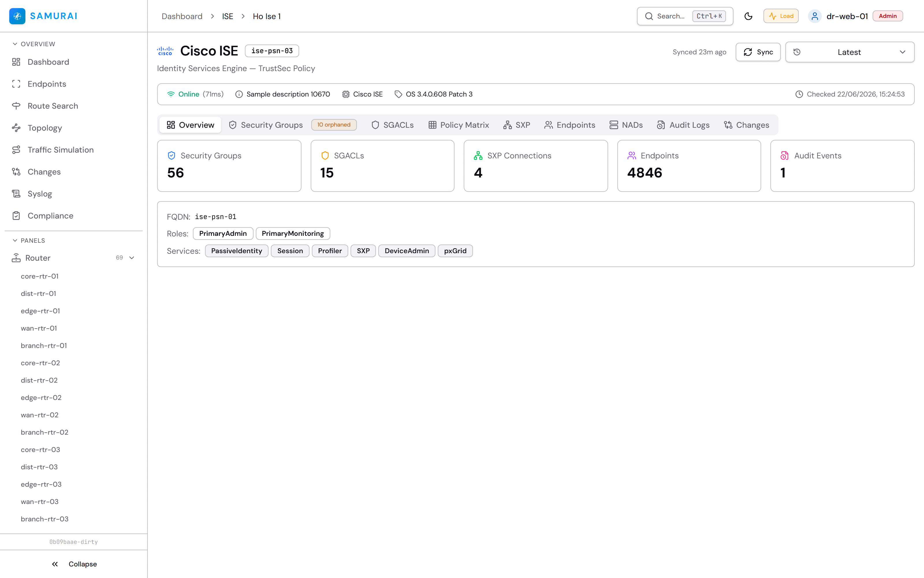
Task: Click the Traffic Simulation icon
Action: coord(16,150)
